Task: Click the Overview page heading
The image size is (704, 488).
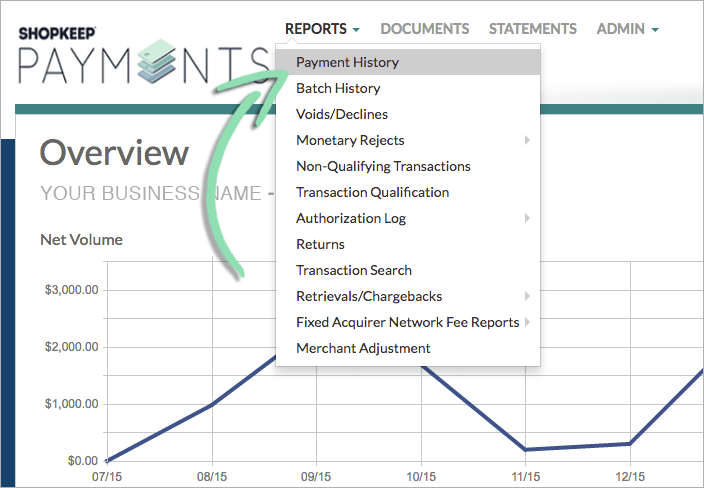Action: point(114,153)
